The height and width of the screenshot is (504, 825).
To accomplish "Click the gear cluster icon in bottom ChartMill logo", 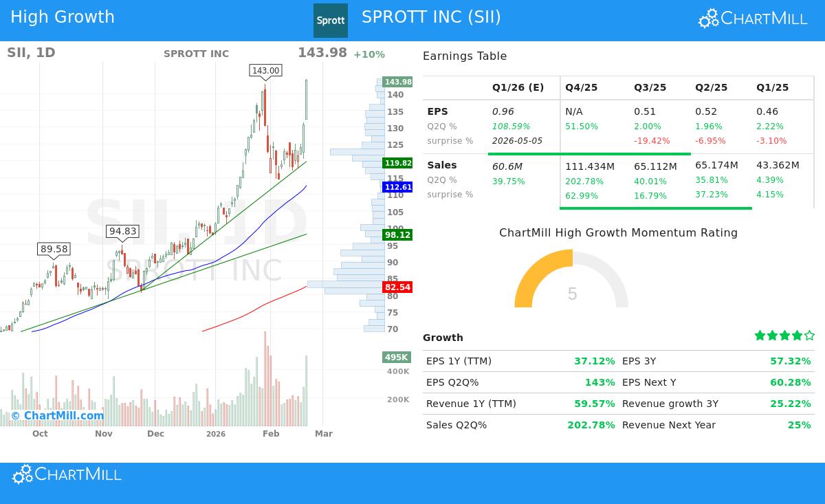I will point(21,474).
